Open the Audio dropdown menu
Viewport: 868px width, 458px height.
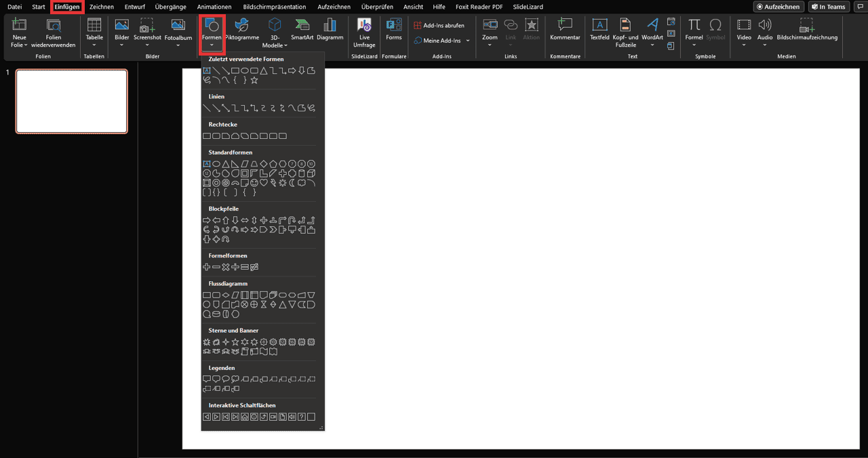765,45
